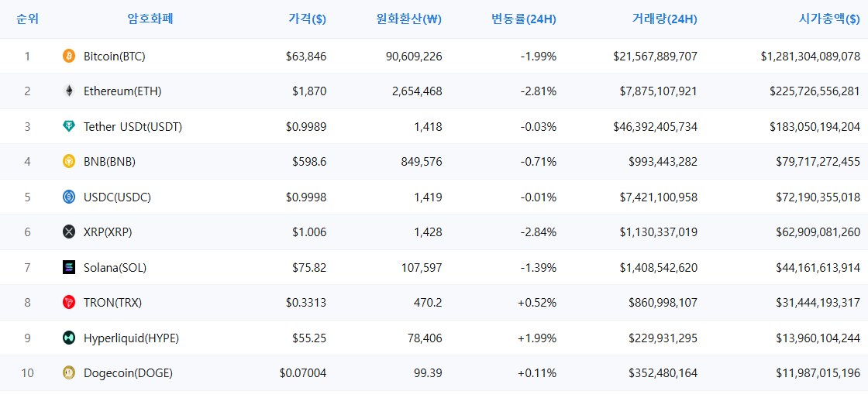Image resolution: width=868 pixels, height=398 pixels.
Task: Select won value 78,406
Action: coord(426,338)
